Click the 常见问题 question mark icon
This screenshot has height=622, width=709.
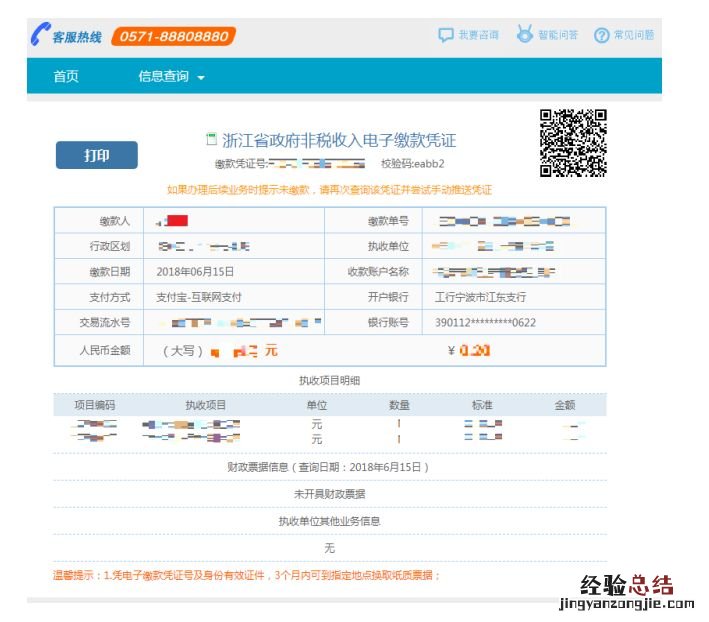click(x=601, y=35)
